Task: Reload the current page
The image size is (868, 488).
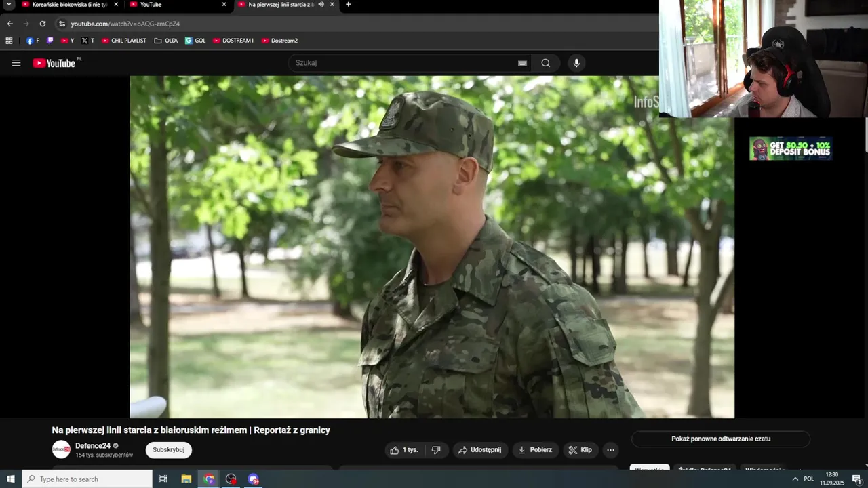Action: pyautogui.click(x=43, y=24)
